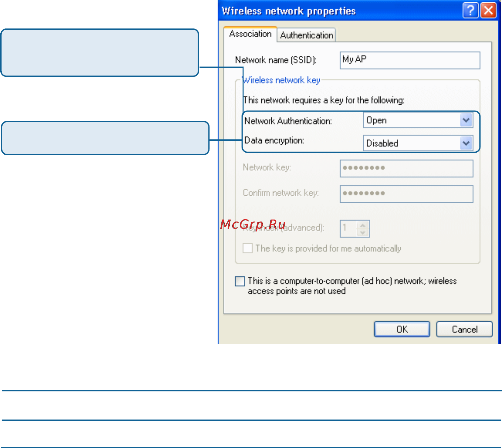Click 'This network requires a key' text
The image size is (502, 448).
(x=324, y=100)
